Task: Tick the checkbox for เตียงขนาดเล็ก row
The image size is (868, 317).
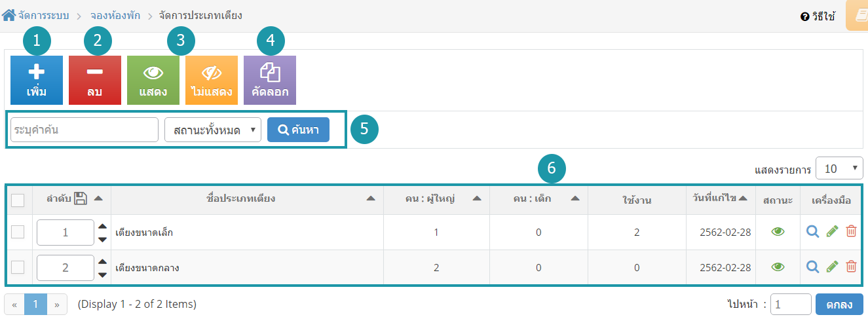Action: (x=18, y=232)
